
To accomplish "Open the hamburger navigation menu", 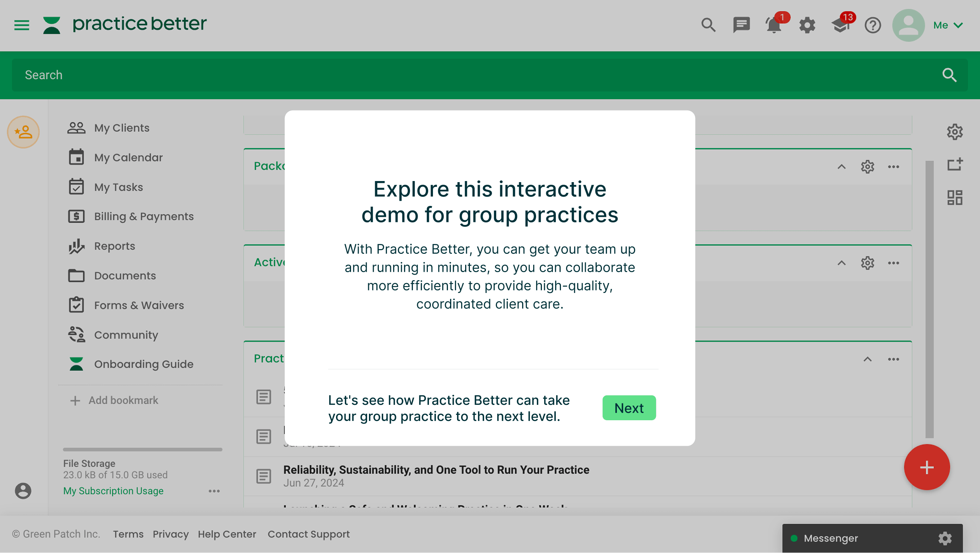I will pos(22,25).
